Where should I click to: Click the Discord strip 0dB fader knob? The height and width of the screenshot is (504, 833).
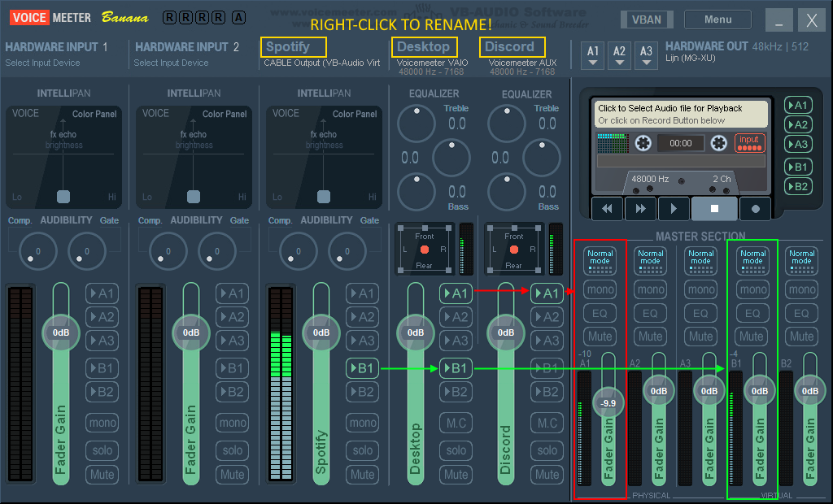pyautogui.click(x=506, y=332)
